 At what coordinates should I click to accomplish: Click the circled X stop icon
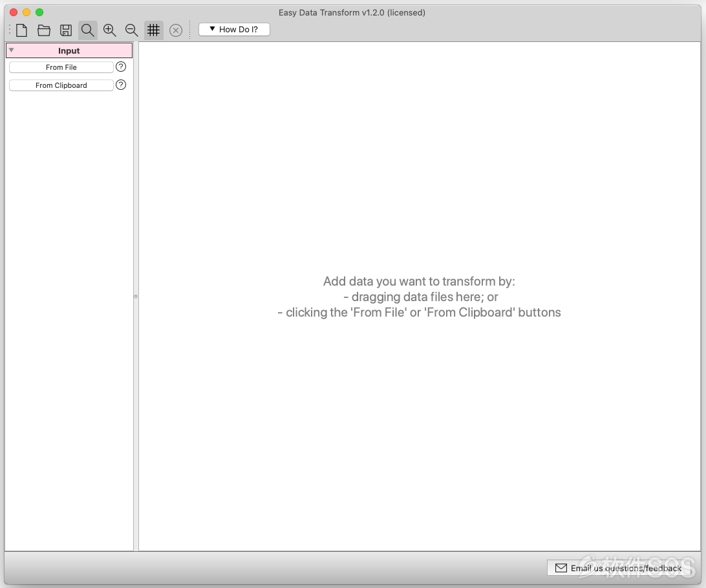coord(176,30)
